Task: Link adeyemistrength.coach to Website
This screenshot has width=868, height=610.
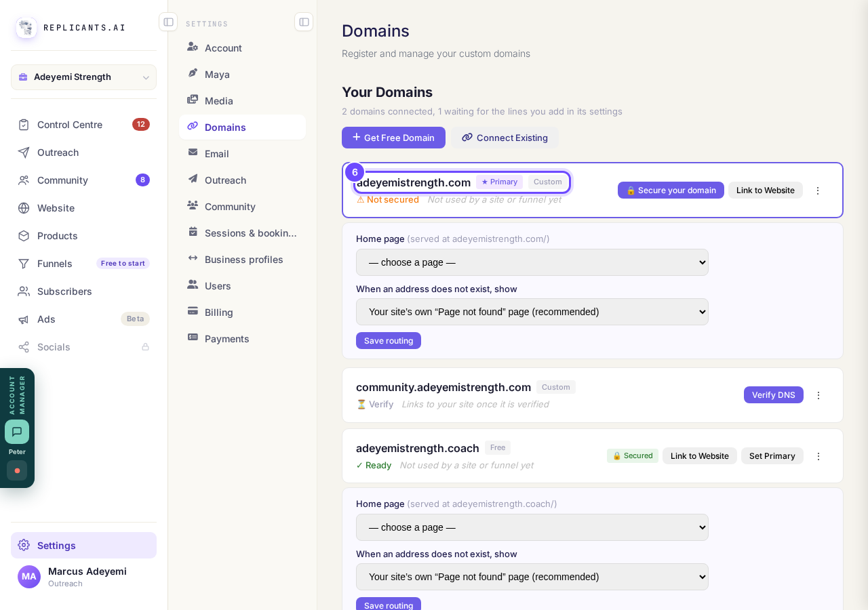Action: [x=700, y=456]
